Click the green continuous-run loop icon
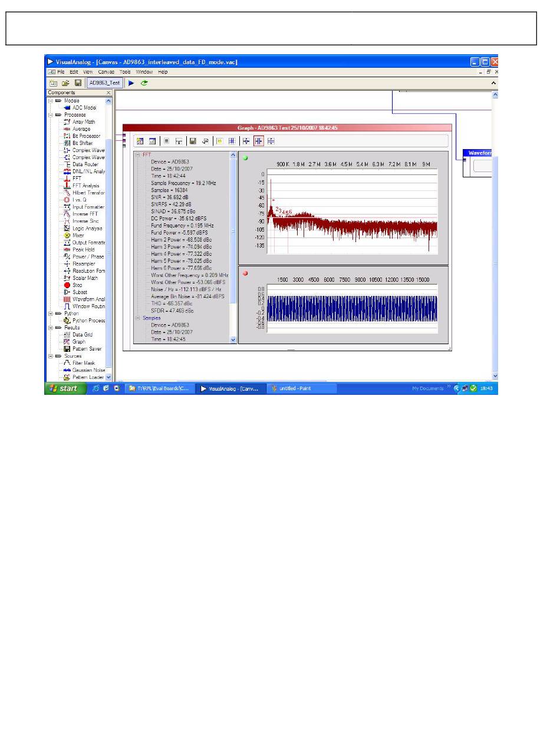560x739 pixels. (x=144, y=83)
